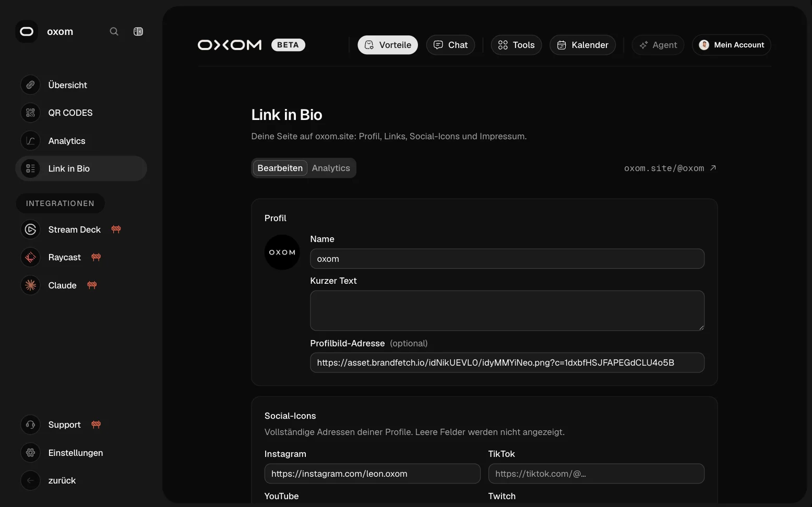Click the OXOM logo in the top bar
The height and width of the screenshot is (507, 812).
coord(230,45)
